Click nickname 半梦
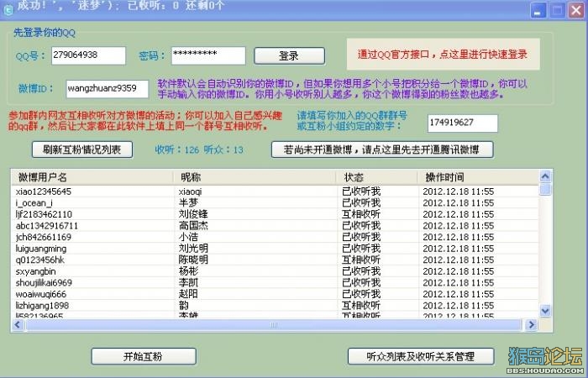The image size is (588, 378). pos(188,203)
